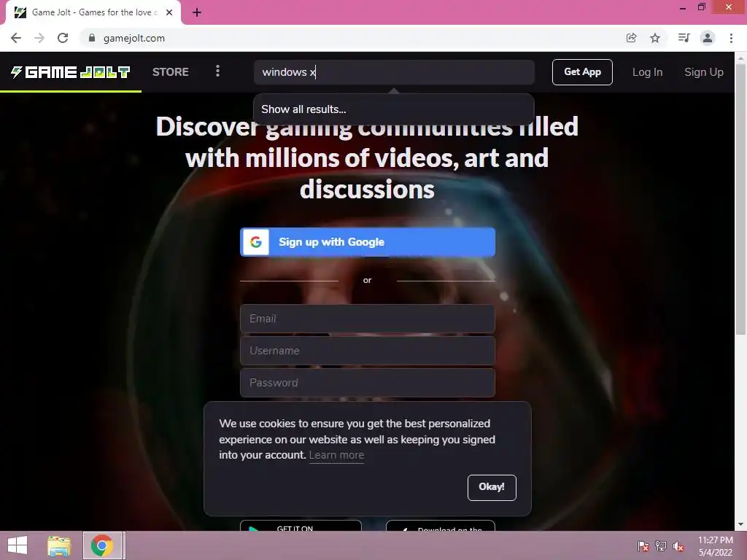747x560 pixels.
Task: Click the scrollbar down arrow
Action: (x=741, y=524)
